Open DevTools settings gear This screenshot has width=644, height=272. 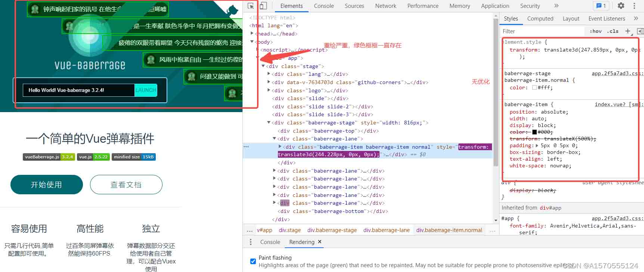coord(621,6)
